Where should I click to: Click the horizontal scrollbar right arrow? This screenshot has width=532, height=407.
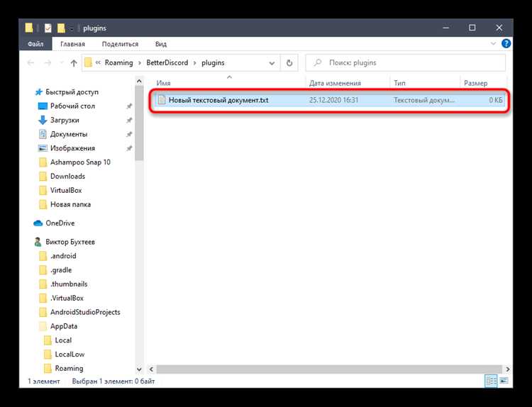[508, 369]
